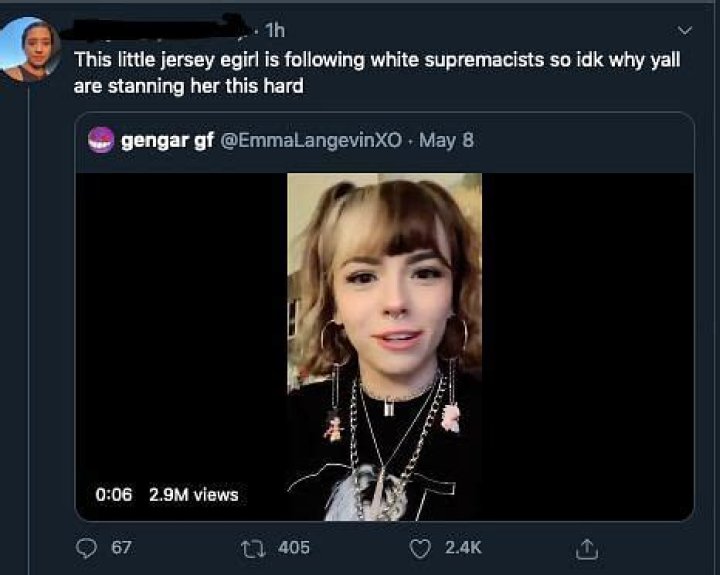Open the tweet's 1h timestamp link
The image size is (720, 575).
[x=274, y=30]
